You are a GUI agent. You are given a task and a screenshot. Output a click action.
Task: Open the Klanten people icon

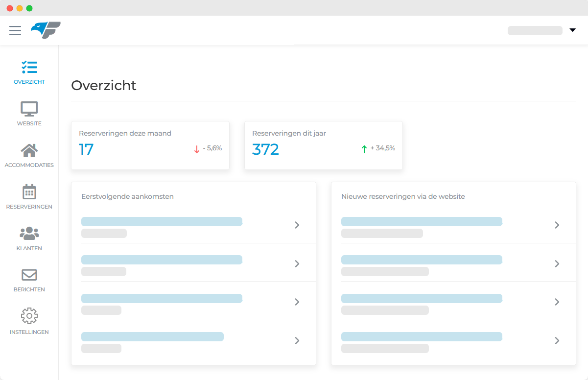click(29, 233)
